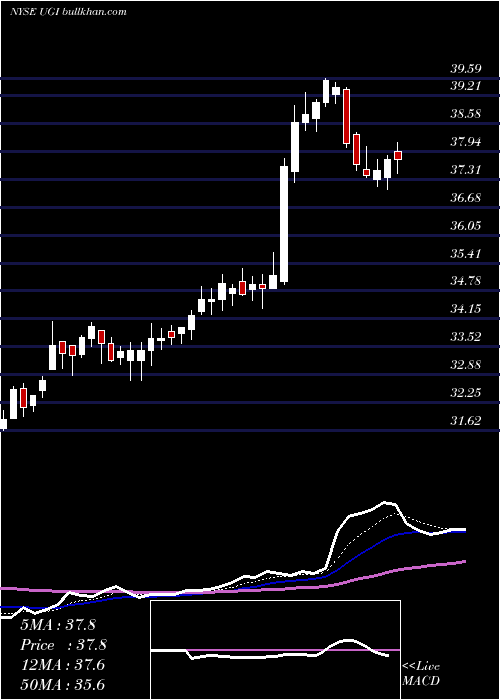Click the 39.59 price axis label
The image size is (500, 700).
465,69
